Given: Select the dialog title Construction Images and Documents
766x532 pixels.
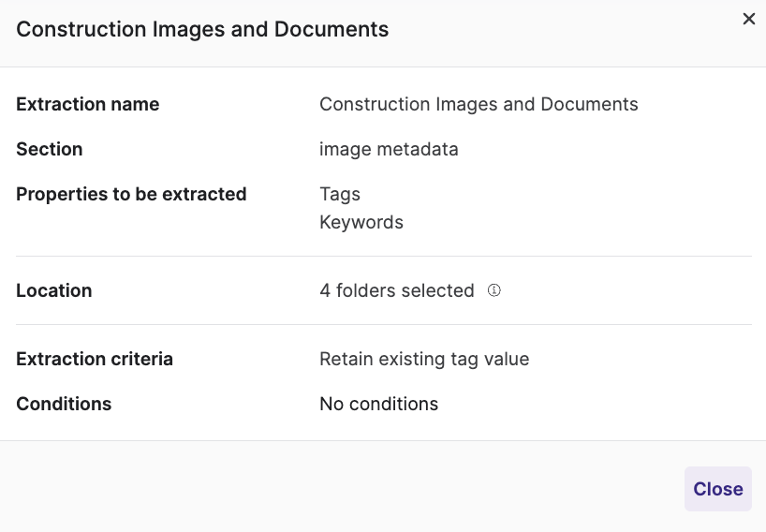Looking at the screenshot, I should click(x=202, y=29).
